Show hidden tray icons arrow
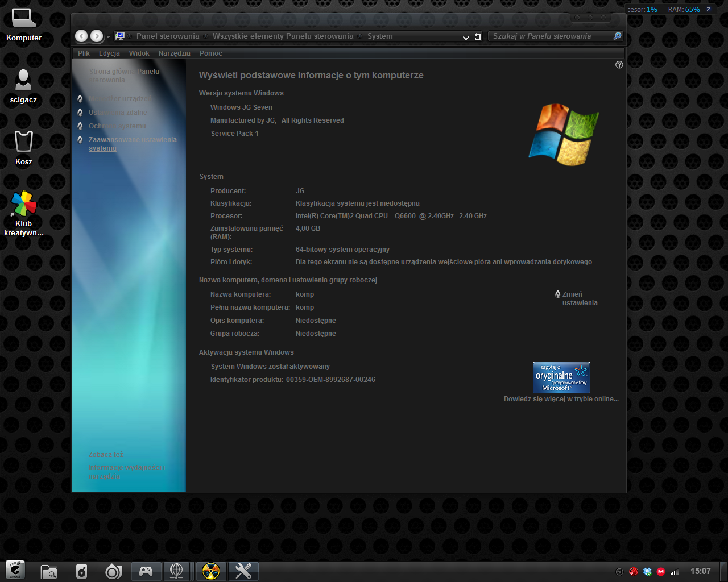The image size is (728, 582). click(619, 572)
